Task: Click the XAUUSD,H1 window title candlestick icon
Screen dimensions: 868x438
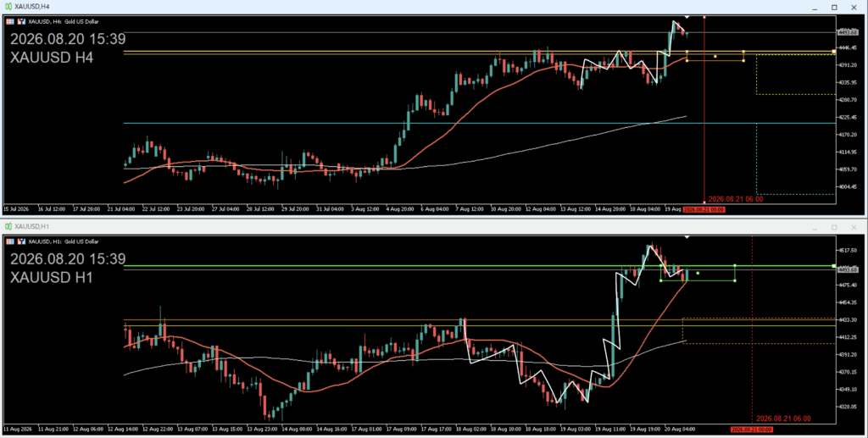Action: (x=8, y=227)
